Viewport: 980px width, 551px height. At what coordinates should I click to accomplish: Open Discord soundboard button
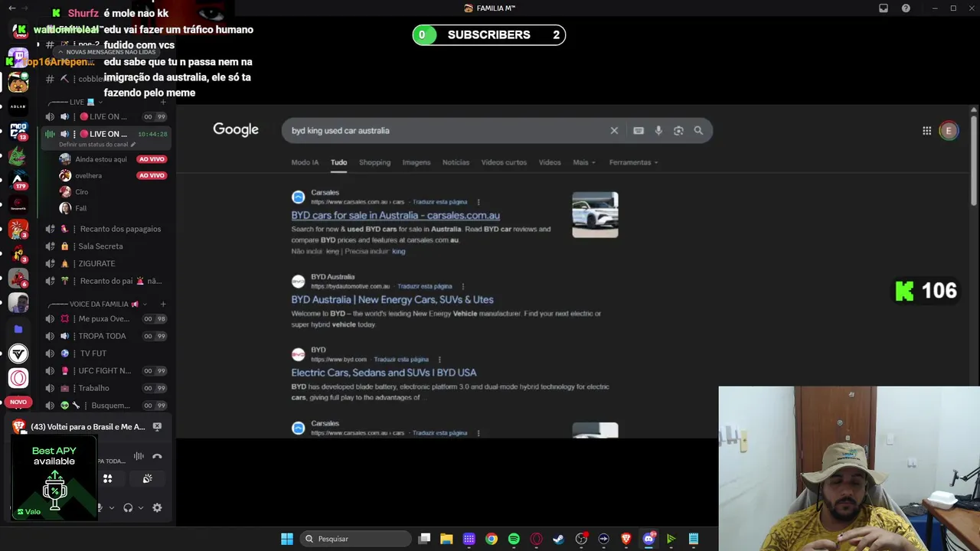click(147, 478)
